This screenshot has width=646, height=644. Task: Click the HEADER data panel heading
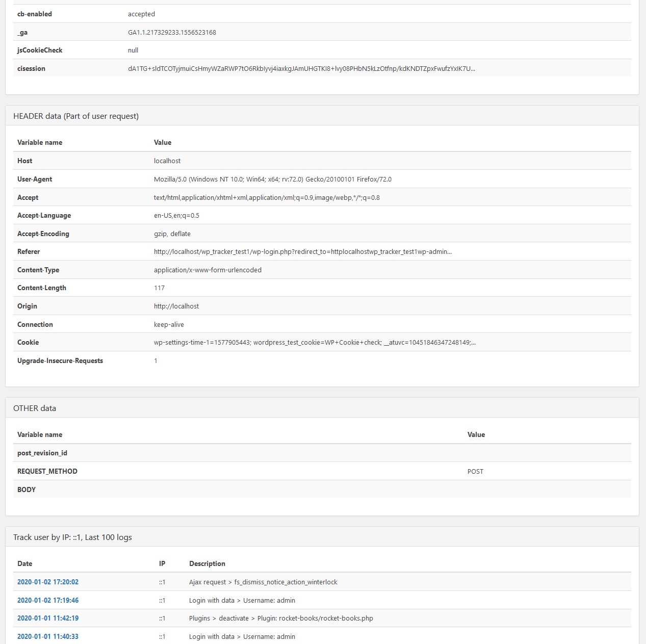(76, 116)
